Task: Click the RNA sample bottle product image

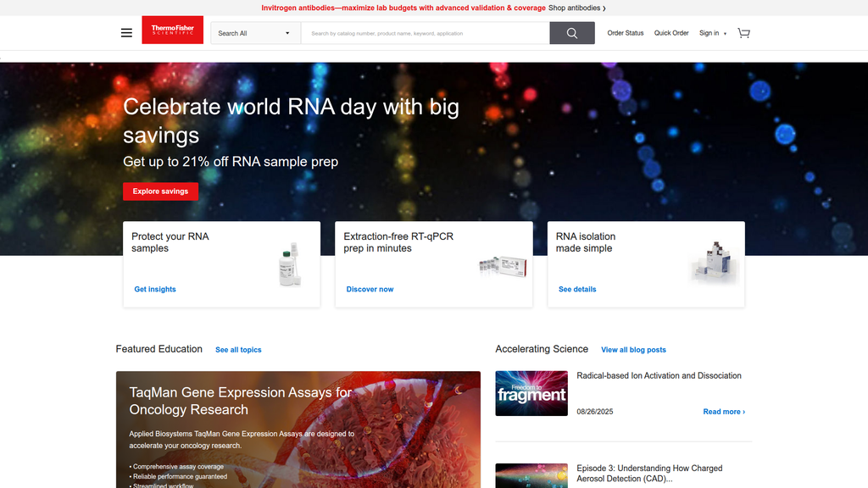Action: pos(290,264)
